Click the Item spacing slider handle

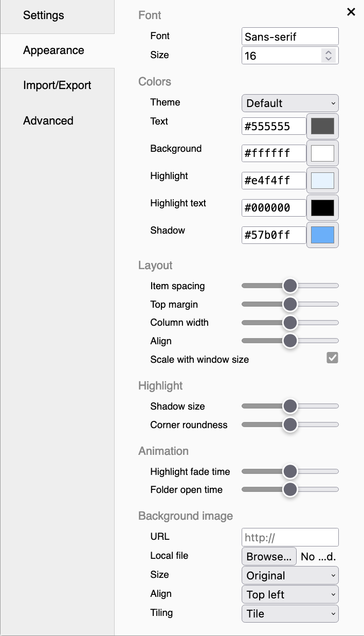click(x=290, y=286)
